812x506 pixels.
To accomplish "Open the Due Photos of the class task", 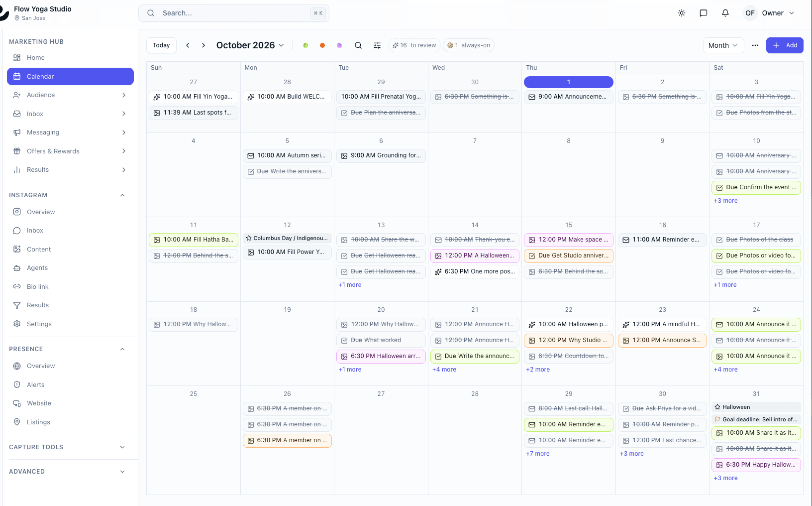I will [756, 240].
